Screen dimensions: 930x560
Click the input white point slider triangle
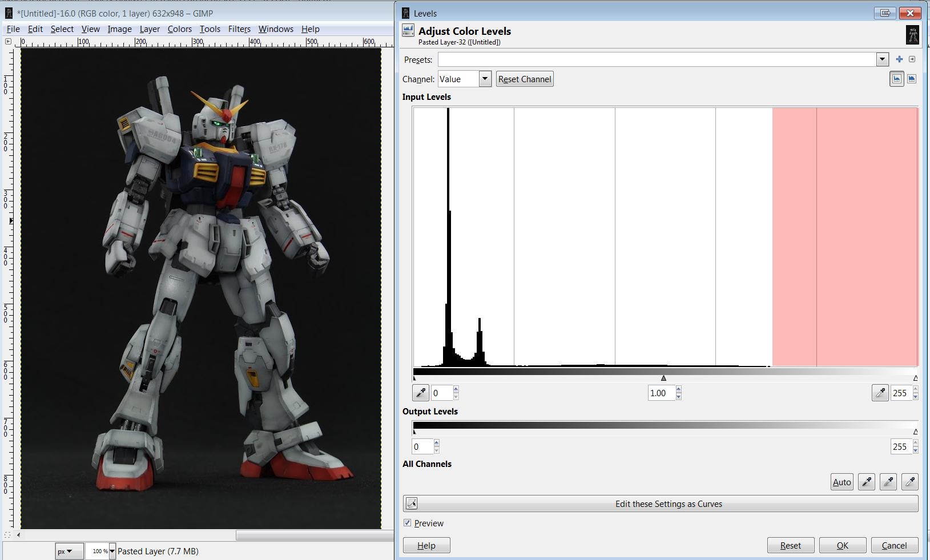click(916, 378)
